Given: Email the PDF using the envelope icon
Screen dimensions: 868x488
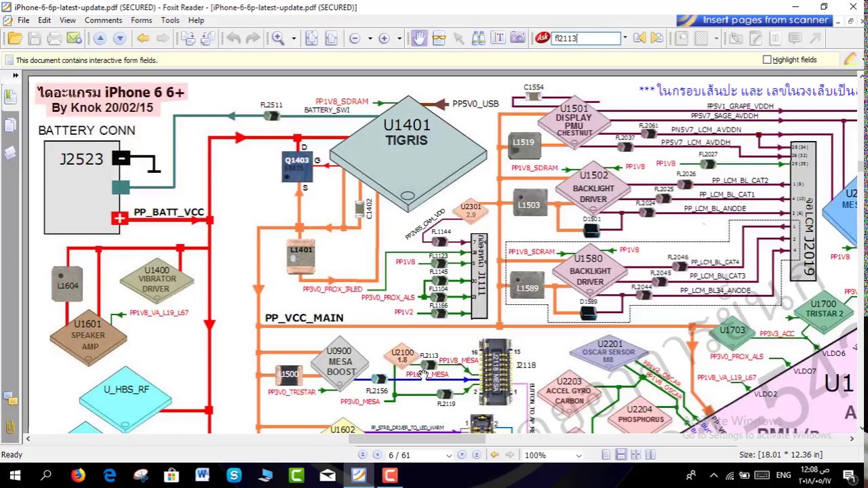Looking at the screenshot, I should 74,39.
